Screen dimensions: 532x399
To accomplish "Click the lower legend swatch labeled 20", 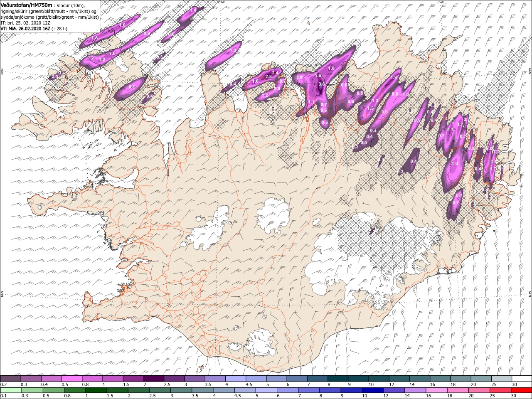I will pos(479,390).
